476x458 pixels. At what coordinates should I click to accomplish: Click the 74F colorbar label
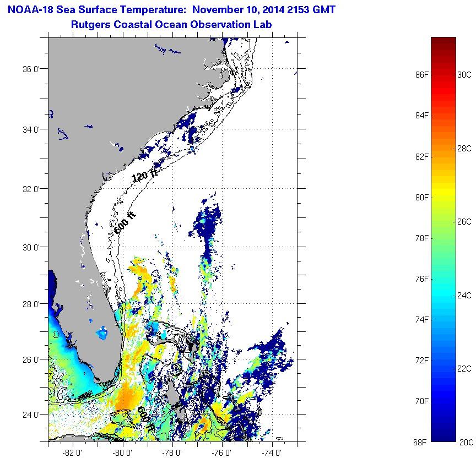pos(422,319)
